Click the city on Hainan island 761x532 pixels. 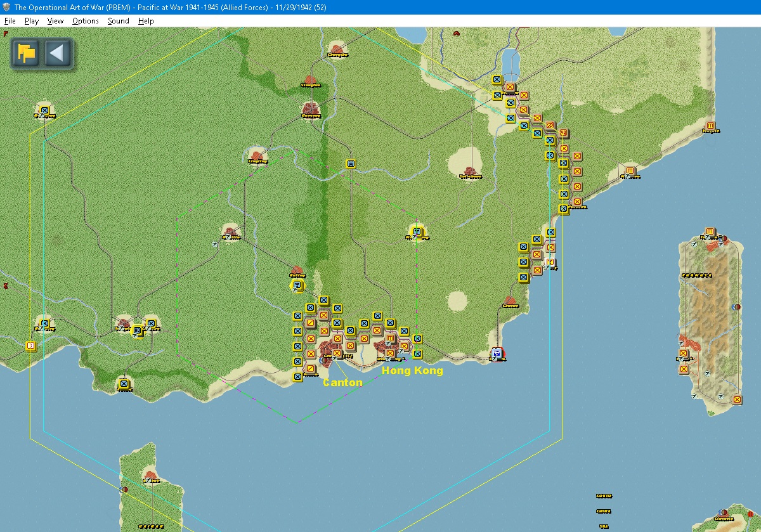[x=150, y=476]
